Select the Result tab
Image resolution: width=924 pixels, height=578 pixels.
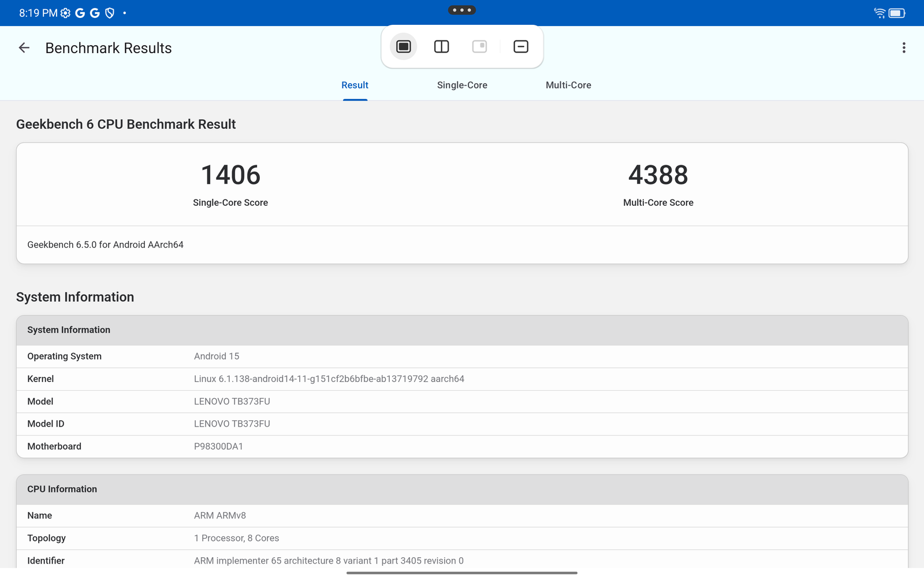point(355,85)
